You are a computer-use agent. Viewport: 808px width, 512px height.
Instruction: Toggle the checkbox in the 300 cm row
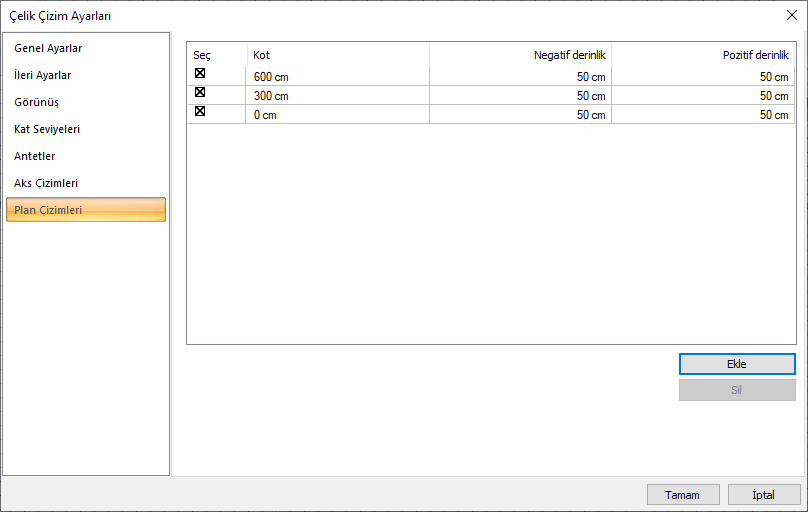point(200,92)
